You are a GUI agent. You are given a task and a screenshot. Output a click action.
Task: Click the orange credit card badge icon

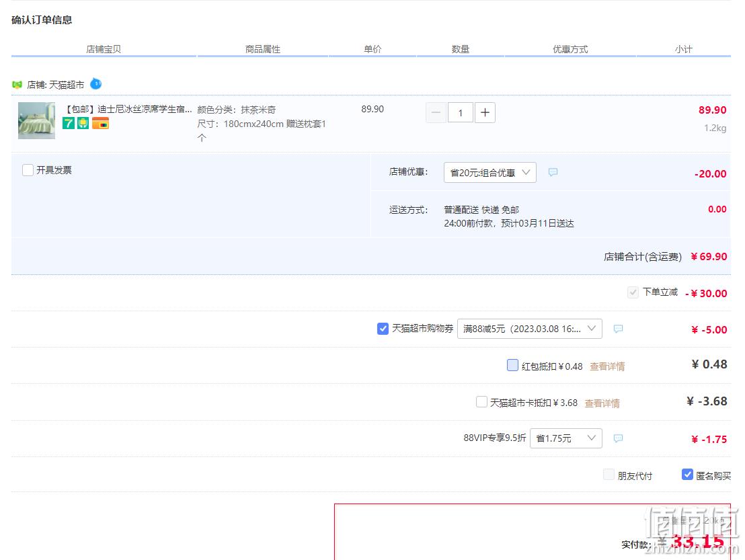100,124
